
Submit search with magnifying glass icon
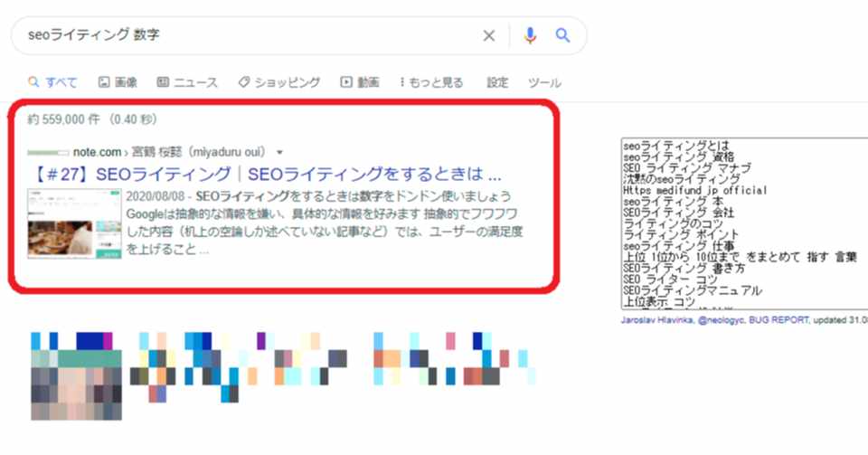point(562,35)
